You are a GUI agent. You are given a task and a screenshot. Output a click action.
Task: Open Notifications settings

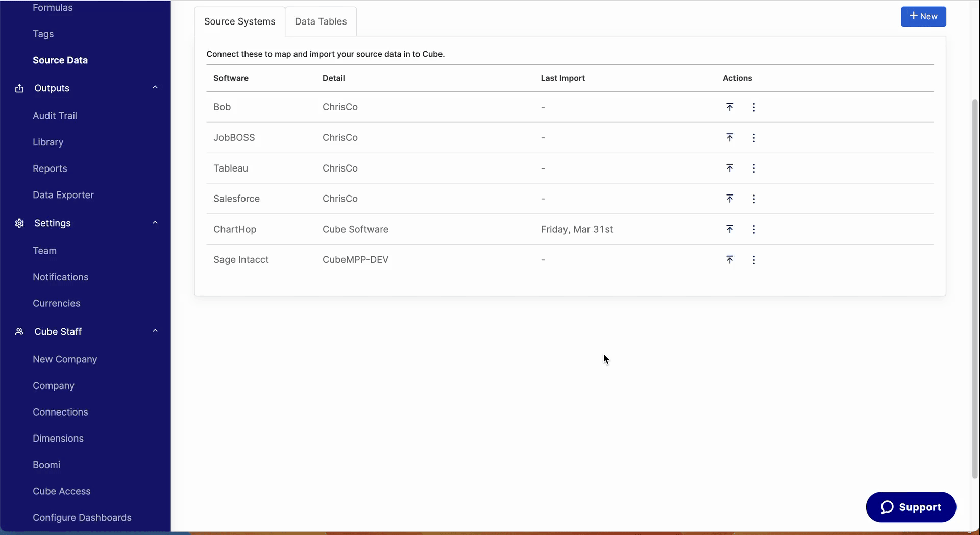(60, 277)
